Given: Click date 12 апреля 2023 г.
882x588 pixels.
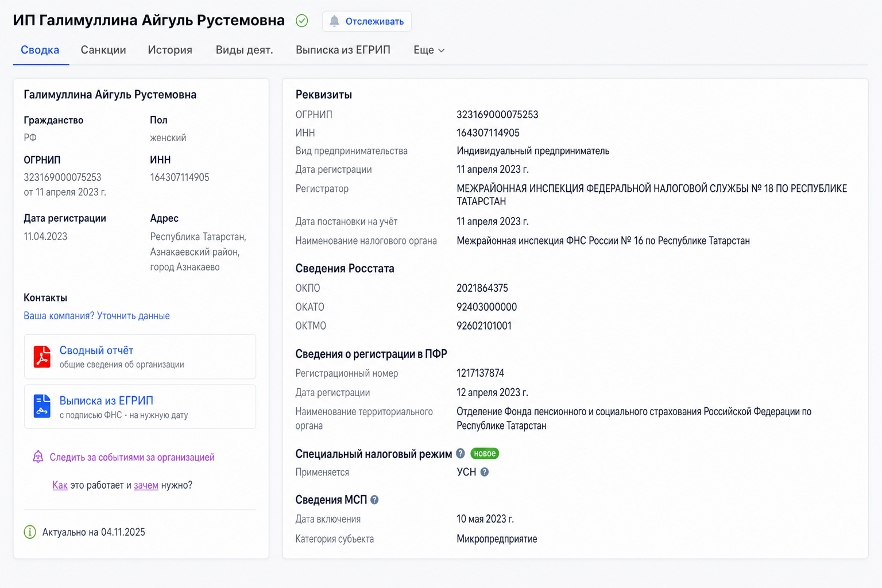Looking at the screenshot, I should tap(492, 393).
